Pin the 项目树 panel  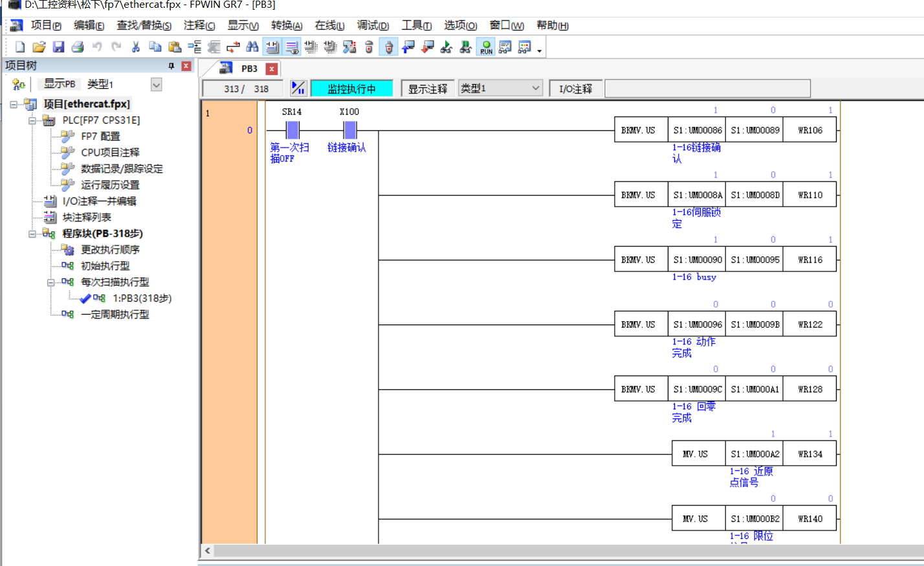pyautogui.click(x=171, y=66)
